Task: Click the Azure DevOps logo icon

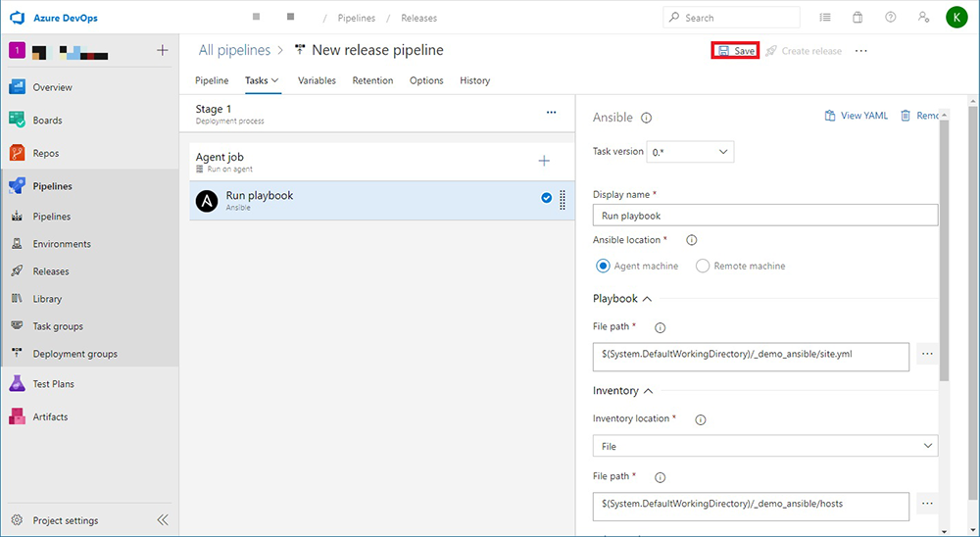Action: 18,18
